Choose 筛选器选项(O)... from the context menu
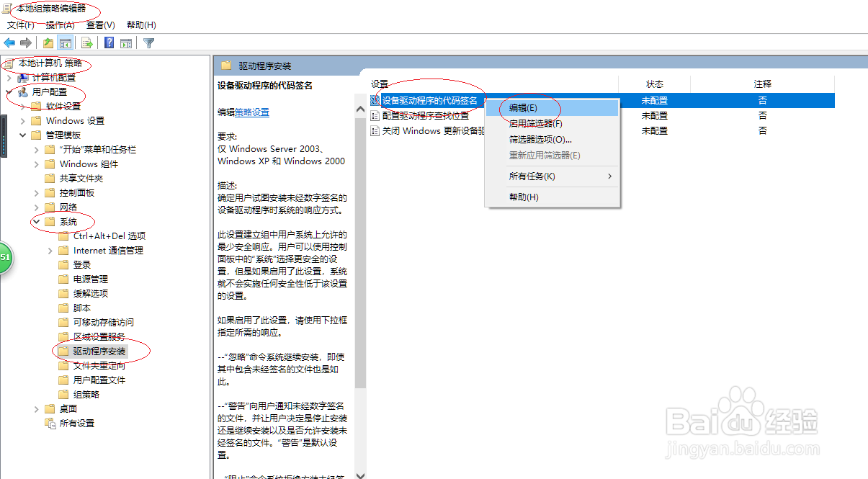This screenshot has width=868, height=479. tap(552, 140)
